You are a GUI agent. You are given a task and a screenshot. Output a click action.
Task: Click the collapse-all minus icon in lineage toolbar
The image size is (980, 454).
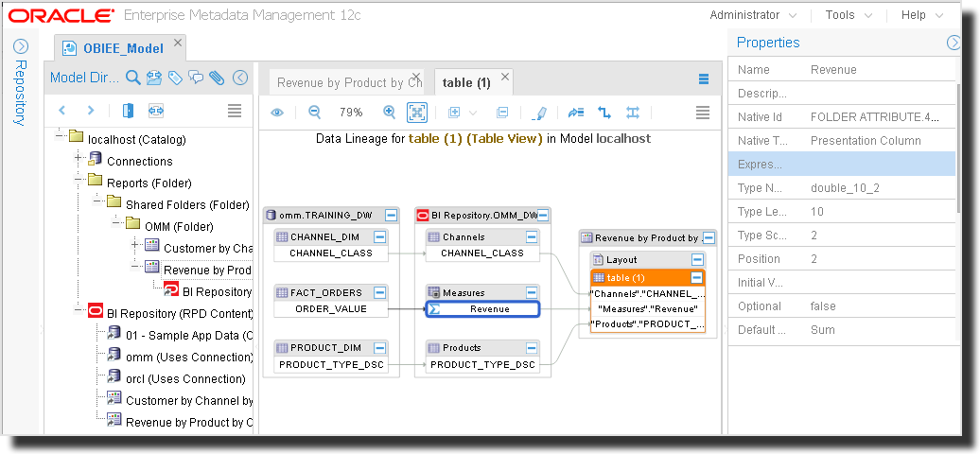pos(502,113)
